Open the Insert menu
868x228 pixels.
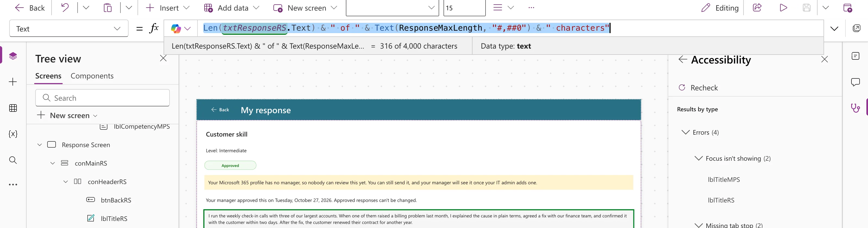click(x=167, y=8)
